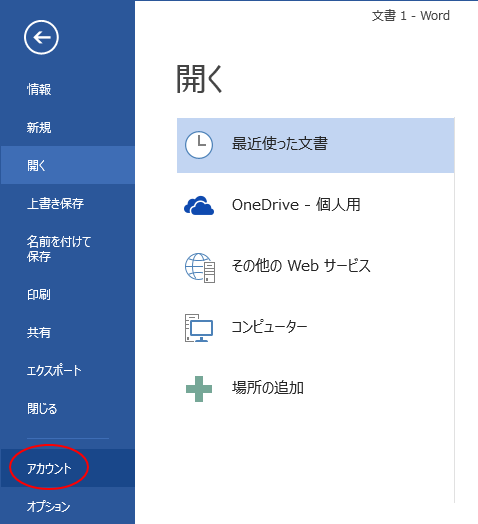The width and height of the screenshot is (478, 524).
Task: Select 開く in the sidebar
Action: click(67, 165)
